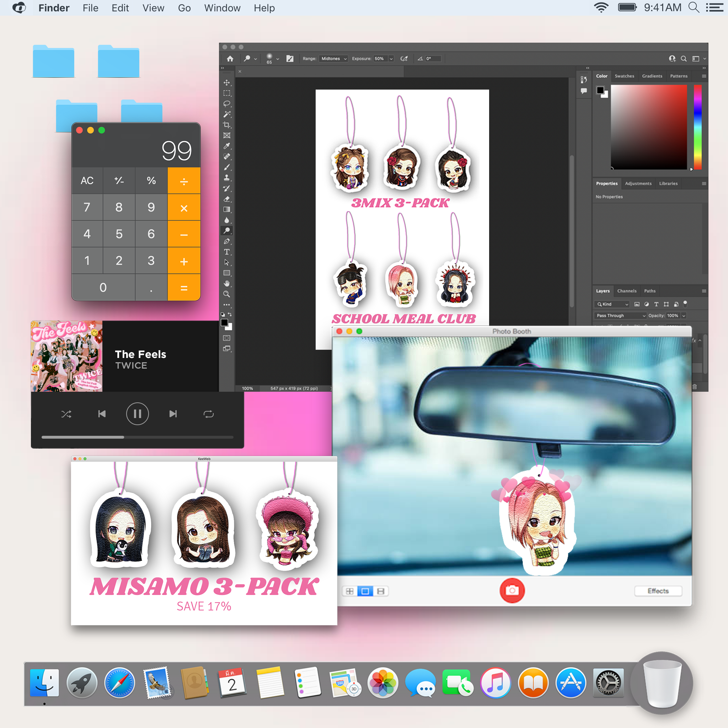Pause The Feels by TWICE

137,413
